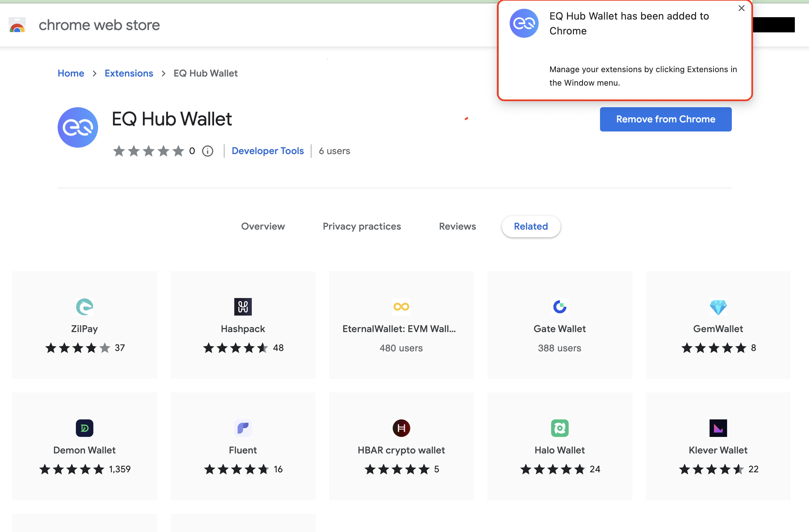Click Remove from Chrome button
The width and height of the screenshot is (809, 532).
[x=665, y=119]
